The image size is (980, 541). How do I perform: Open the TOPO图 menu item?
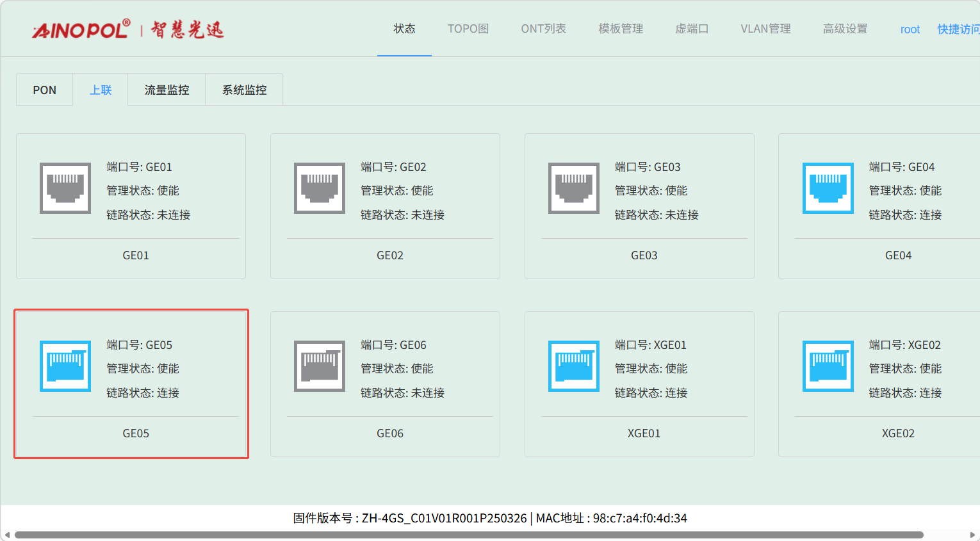tap(468, 29)
